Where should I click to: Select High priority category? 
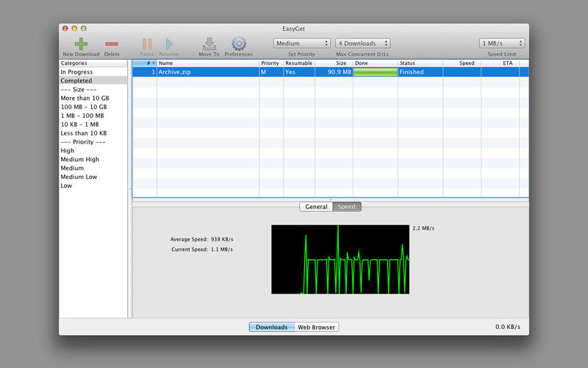tap(93, 151)
